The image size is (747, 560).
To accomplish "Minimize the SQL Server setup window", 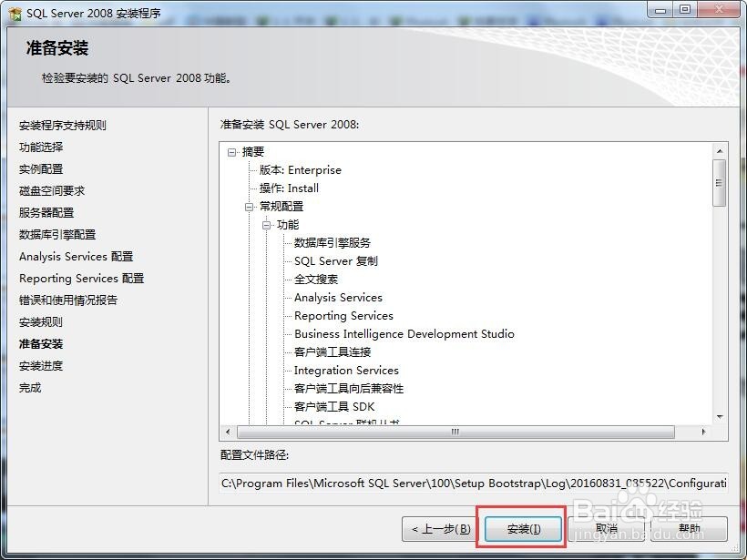I will [x=660, y=9].
